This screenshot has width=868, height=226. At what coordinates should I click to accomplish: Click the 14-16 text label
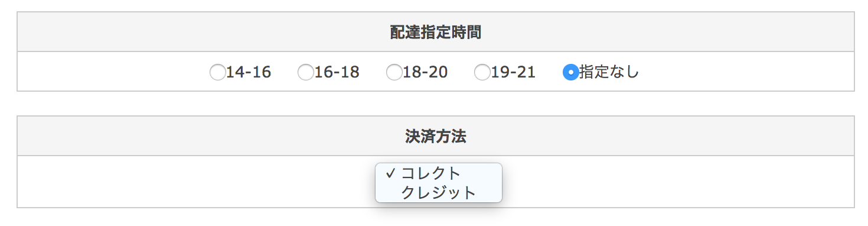tap(249, 72)
